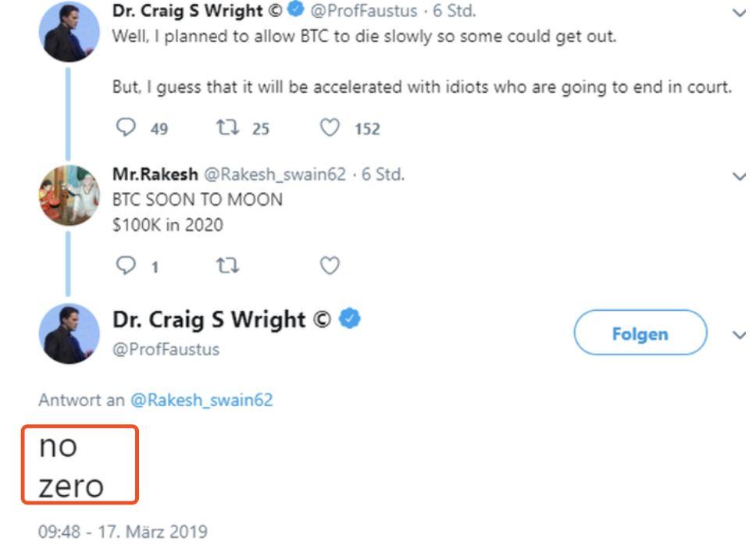756x545 pixels.
Task: Reply to Mr.Rakesh's tweet
Action: pyautogui.click(x=126, y=265)
